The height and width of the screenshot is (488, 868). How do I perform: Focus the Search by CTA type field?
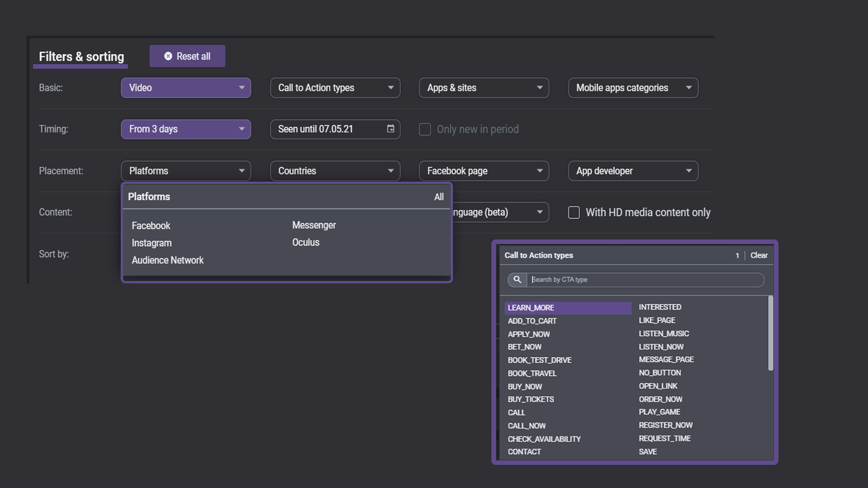645,280
